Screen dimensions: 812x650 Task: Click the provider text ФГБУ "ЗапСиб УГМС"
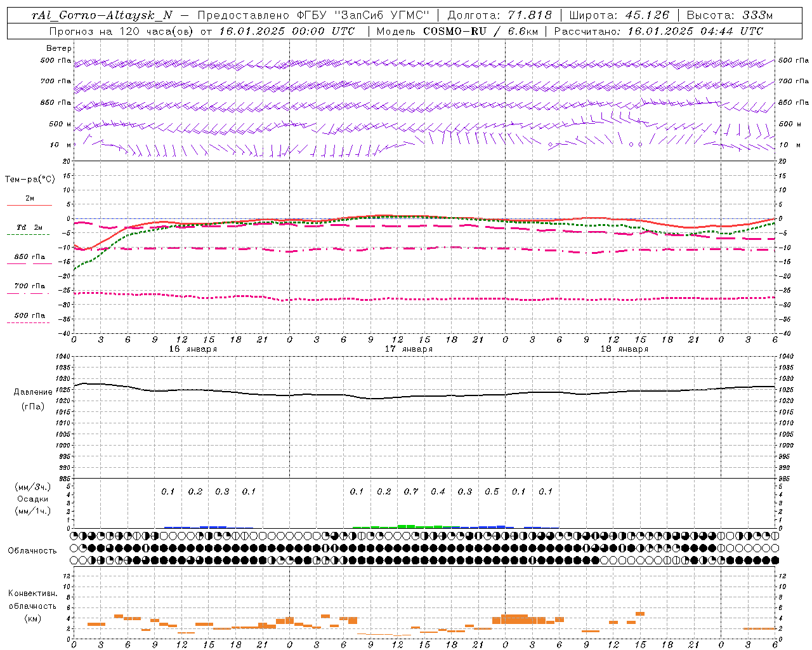(x=363, y=15)
